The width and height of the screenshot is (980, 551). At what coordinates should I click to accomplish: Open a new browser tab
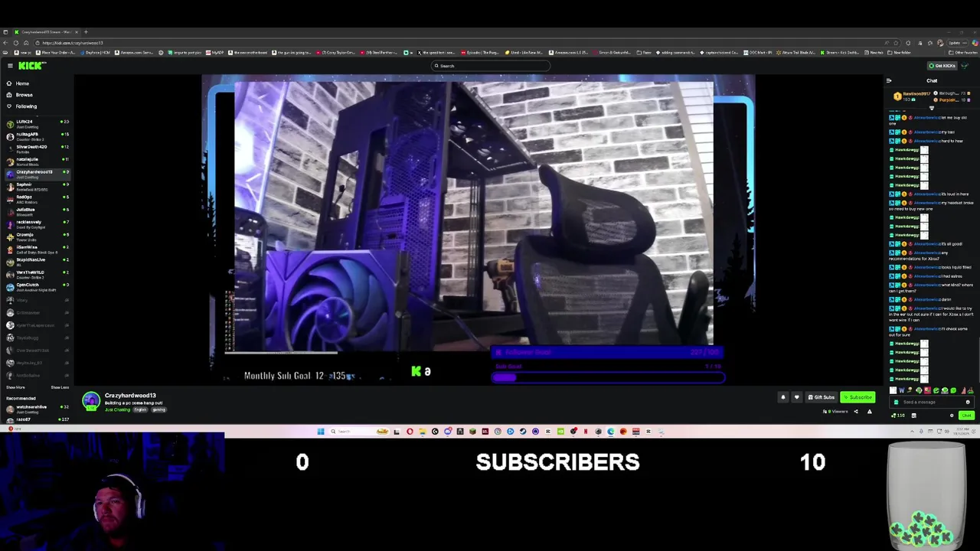coord(86,32)
